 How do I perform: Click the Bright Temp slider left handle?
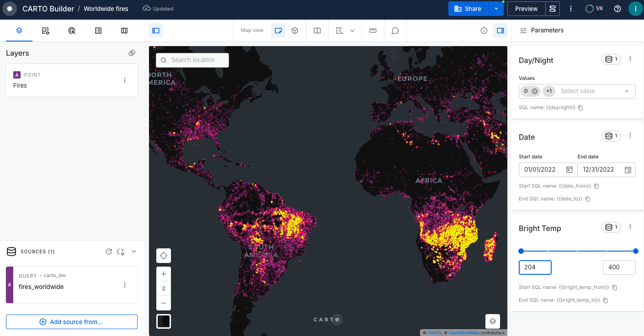[521, 251]
